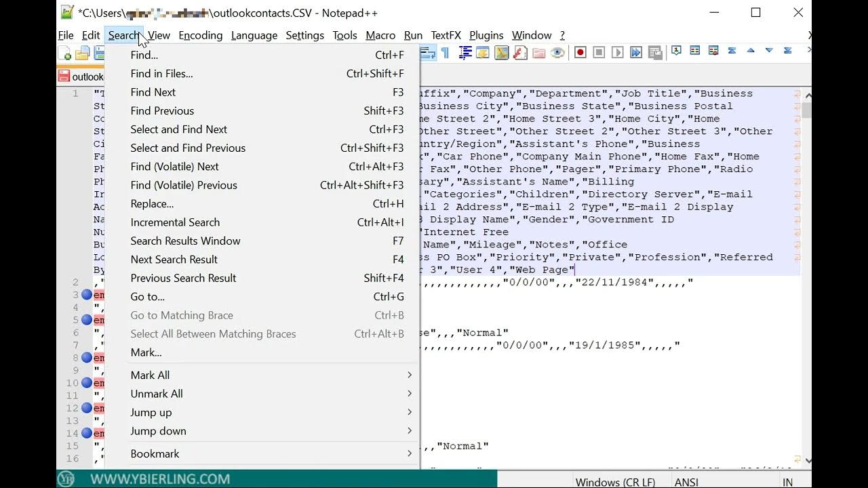Open the Macro menu

click(380, 35)
